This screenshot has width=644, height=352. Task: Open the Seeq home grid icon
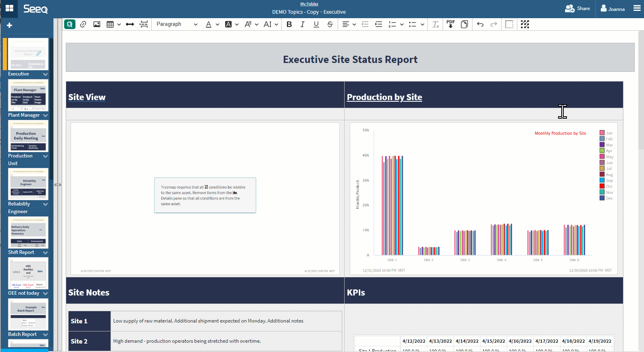[x=9, y=8]
